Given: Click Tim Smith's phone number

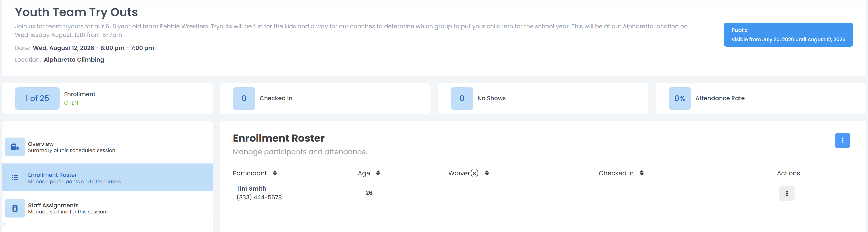Looking at the screenshot, I should point(259,197).
